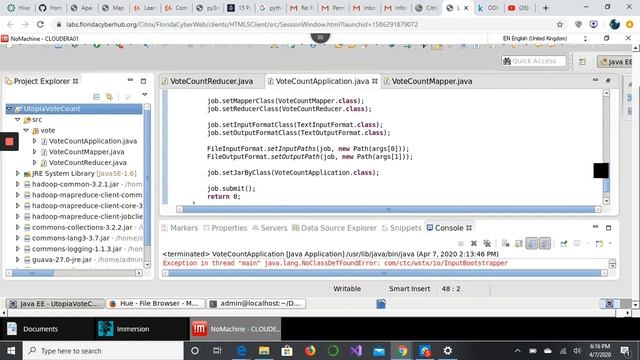
Task: Select commons-lang3-3.7.jar entry
Action: tap(71, 238)
